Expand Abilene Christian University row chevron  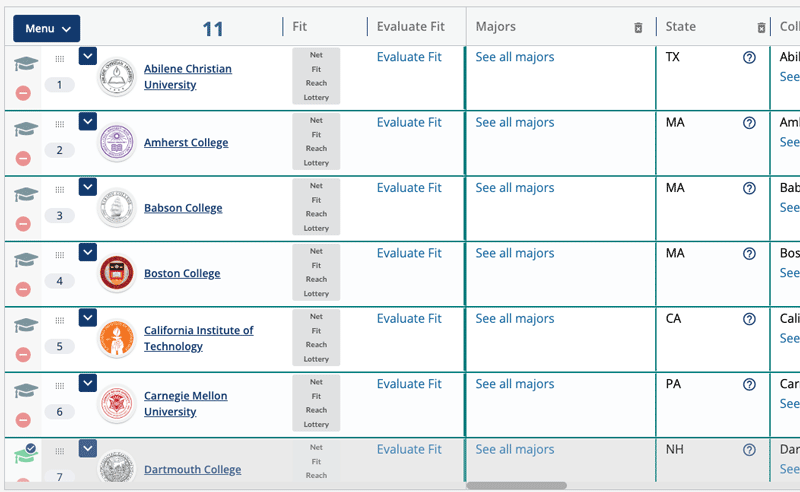coord(88,56)
